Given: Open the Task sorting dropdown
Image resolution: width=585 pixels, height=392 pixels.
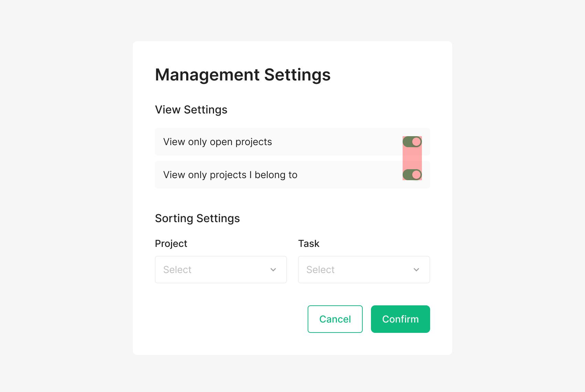Looking at the screenshot, I should point(364,270).
